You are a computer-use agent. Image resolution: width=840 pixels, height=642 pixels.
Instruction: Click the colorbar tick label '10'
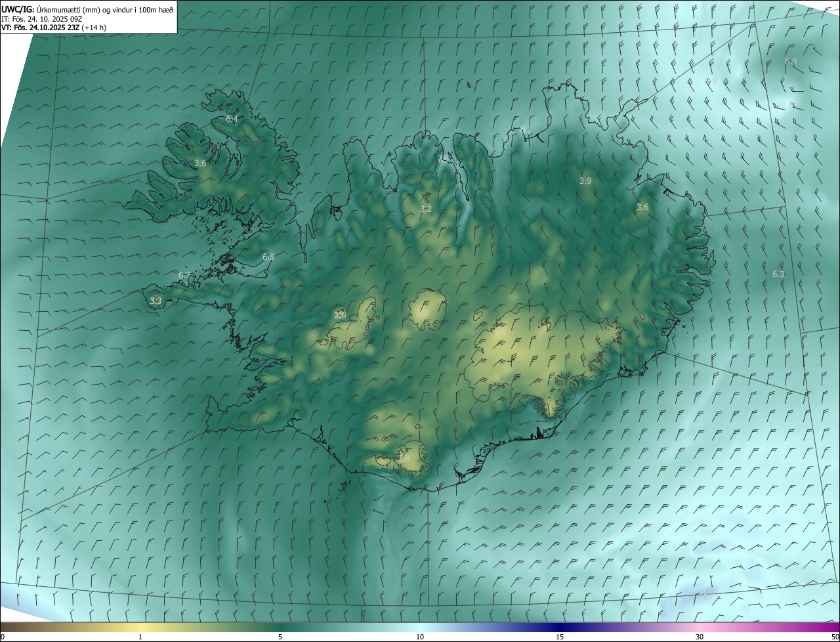pos(420,637)
